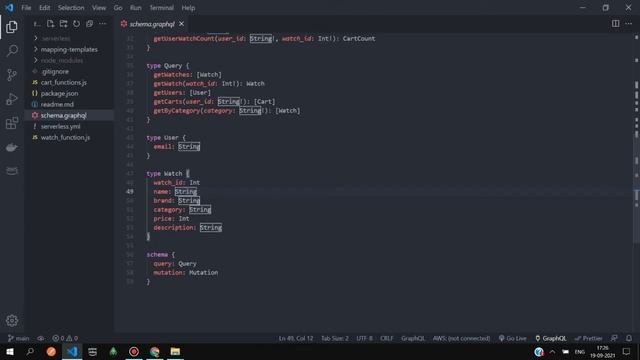Open Windows taskbar search
Image resolution: width=640 pixels, height=360 pixels.
click(30, 351)
